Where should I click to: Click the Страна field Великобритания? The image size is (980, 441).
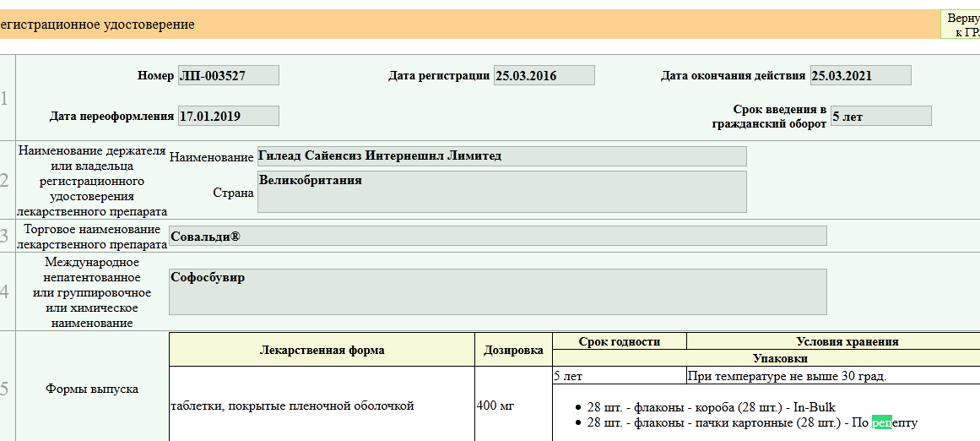(x=502, y=192)
